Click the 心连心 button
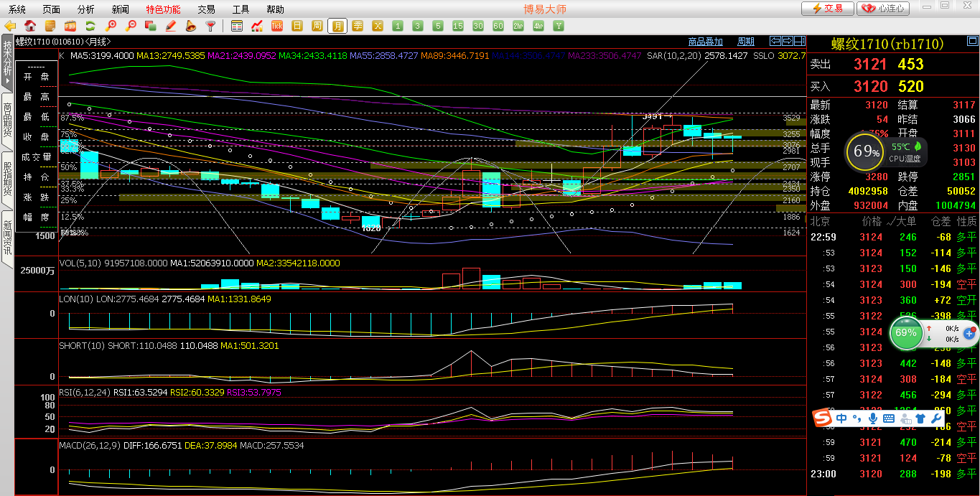The image size is (980, 496). (884, 9)
